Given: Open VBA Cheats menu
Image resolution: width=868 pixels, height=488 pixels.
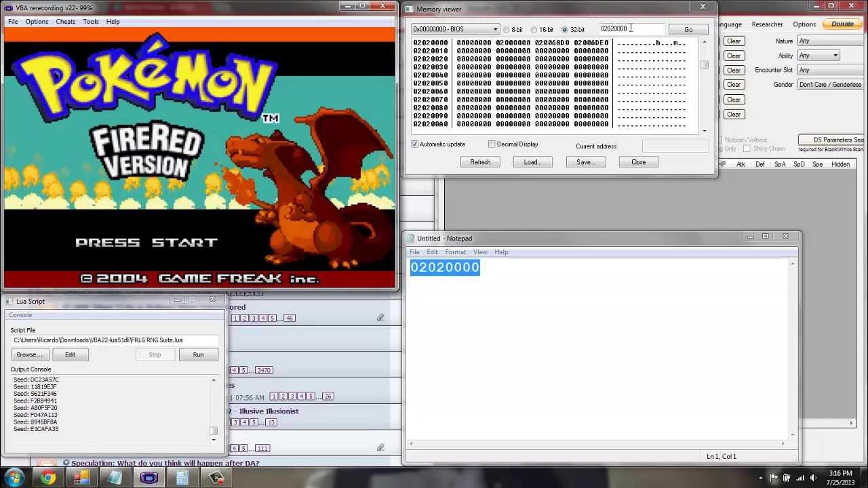Looking at the screenshot, I should [x=66, y=22].
